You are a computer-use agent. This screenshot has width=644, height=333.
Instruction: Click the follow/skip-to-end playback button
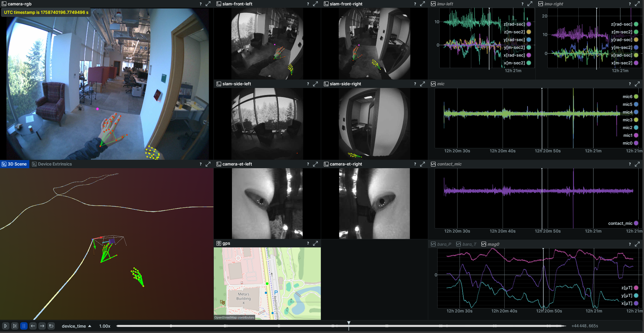tap(14, 326)
